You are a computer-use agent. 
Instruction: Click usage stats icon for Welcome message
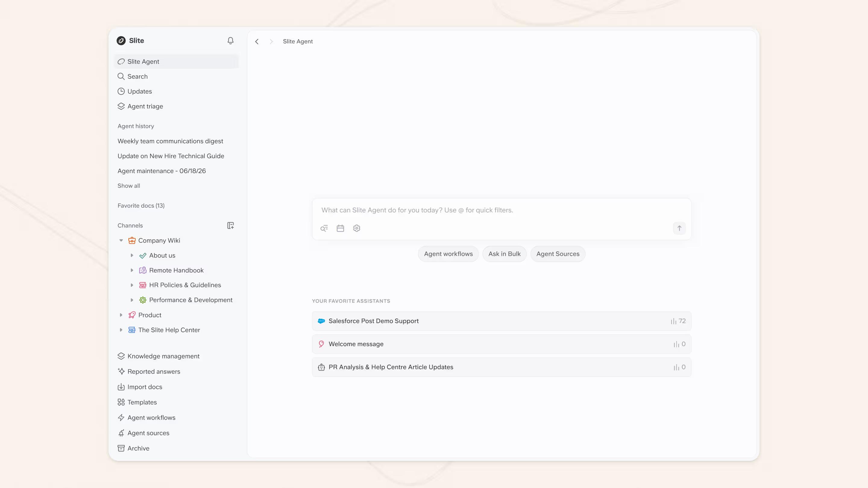point(676,344)
